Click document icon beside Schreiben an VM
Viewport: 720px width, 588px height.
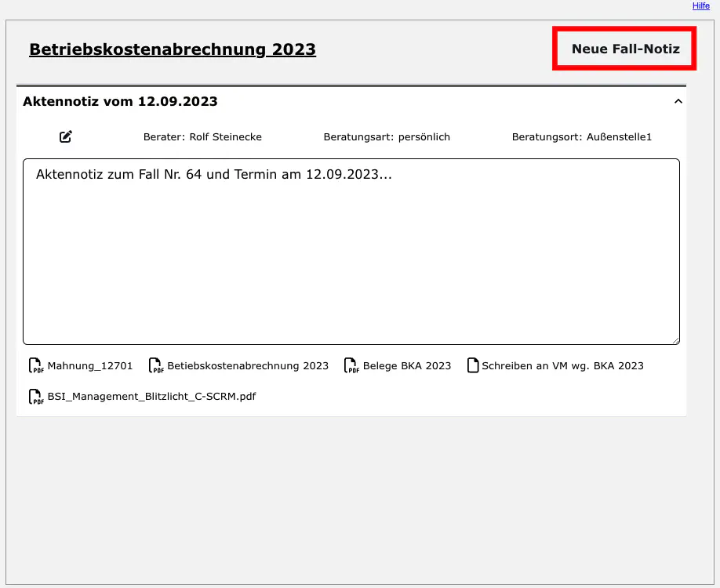(473, 366)
